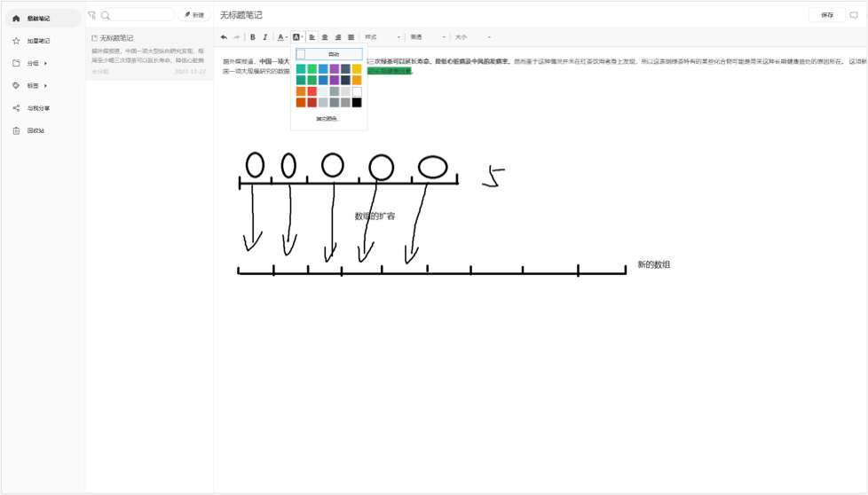
Task: Click the filter icon beside the search box
Action: [x=92, y=15]
